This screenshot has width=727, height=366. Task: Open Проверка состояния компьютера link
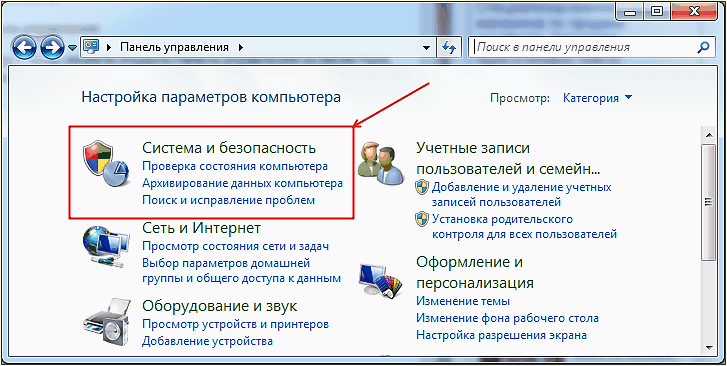coord(235,166)
